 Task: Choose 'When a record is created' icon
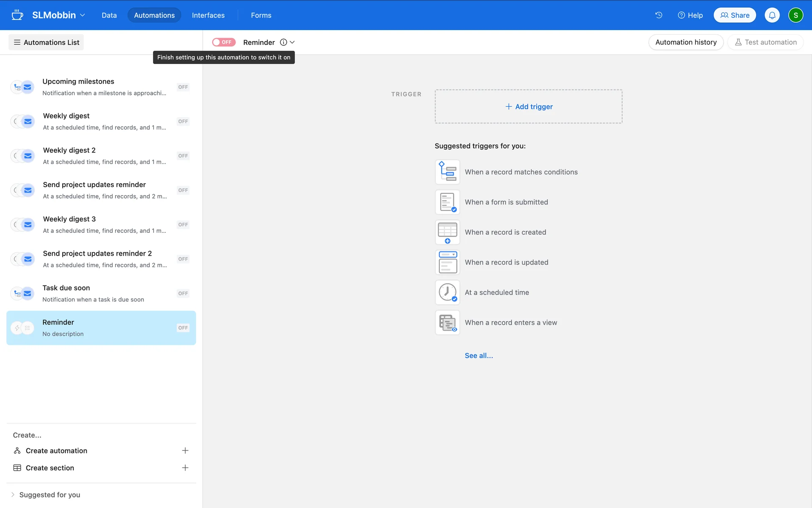pyautogui.click(x=447, y=232)
